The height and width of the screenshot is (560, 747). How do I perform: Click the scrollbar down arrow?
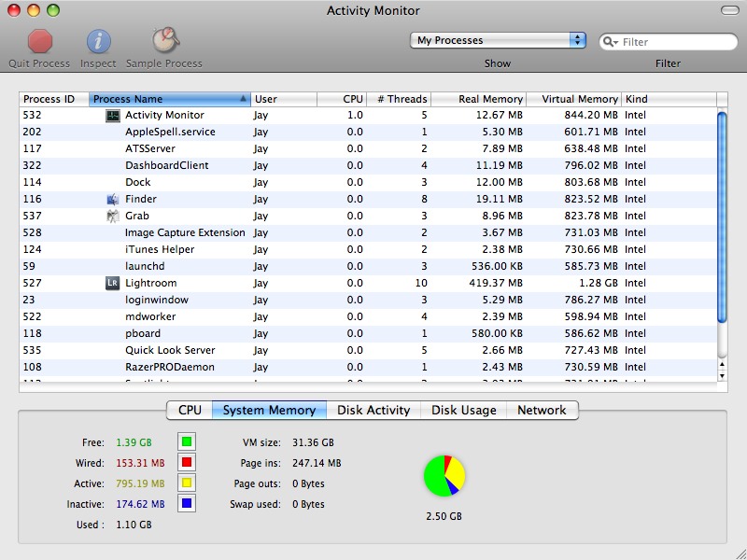tap(722, 376)
